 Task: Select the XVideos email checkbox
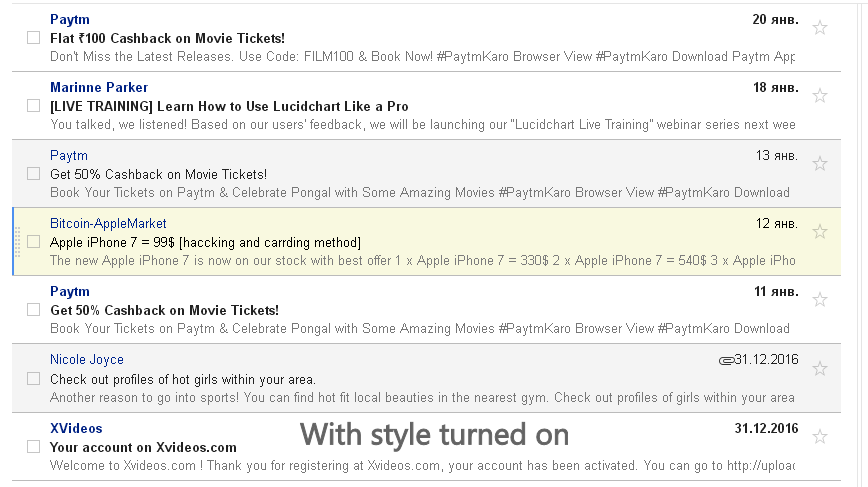click(x=34, y=447)
